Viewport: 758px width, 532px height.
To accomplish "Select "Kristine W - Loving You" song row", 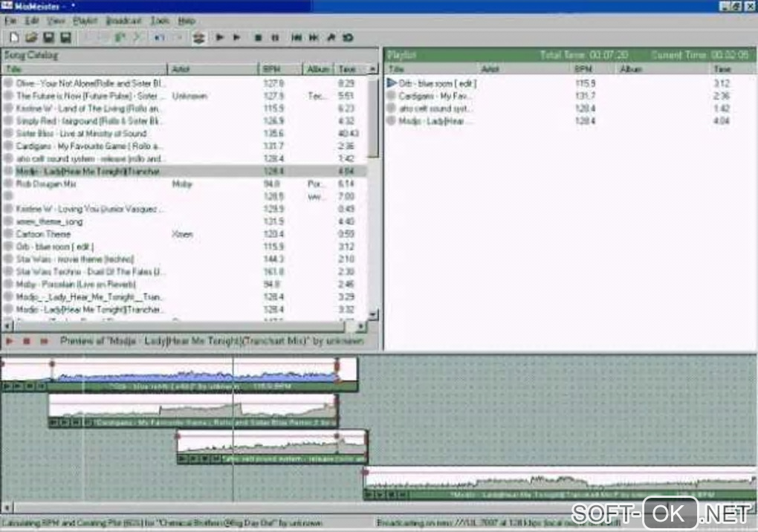I will tap(184, 209).
